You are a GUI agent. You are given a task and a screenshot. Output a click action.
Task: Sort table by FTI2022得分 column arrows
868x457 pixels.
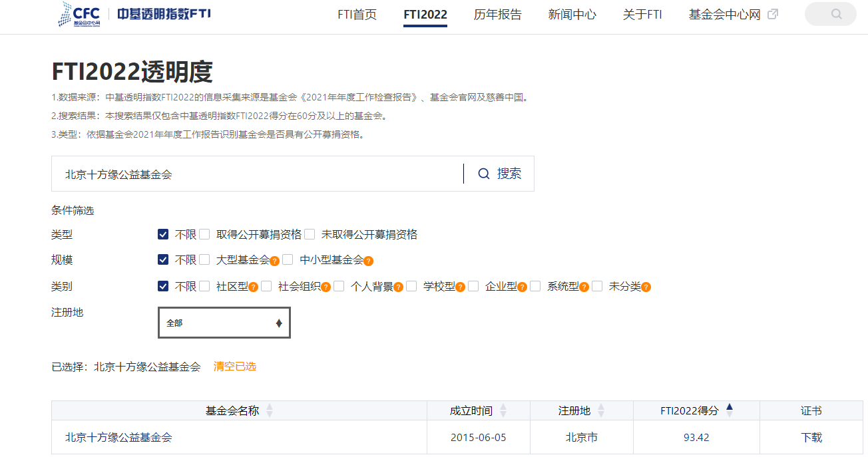(x=729, y=410)
